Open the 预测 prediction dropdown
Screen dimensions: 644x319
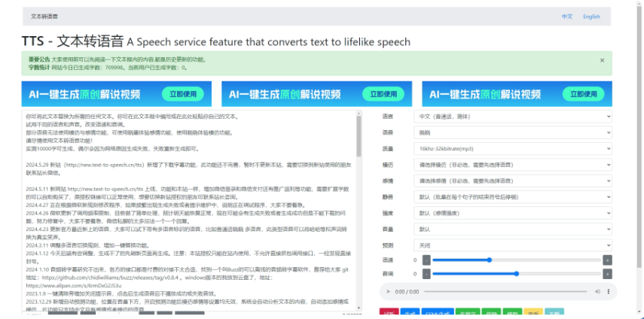point(512,244)
